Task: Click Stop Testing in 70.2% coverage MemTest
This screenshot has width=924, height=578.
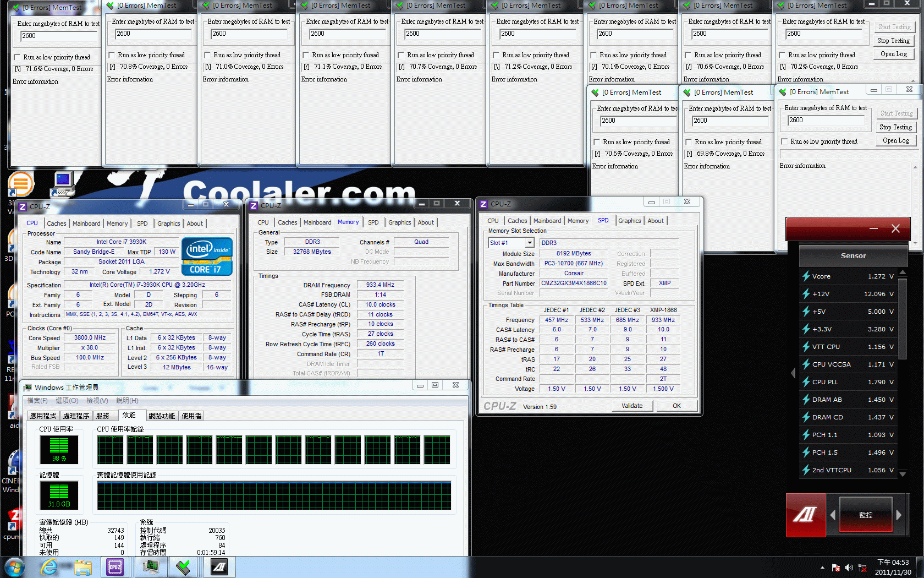Action: pyautogui.click(x=893, y=41)
